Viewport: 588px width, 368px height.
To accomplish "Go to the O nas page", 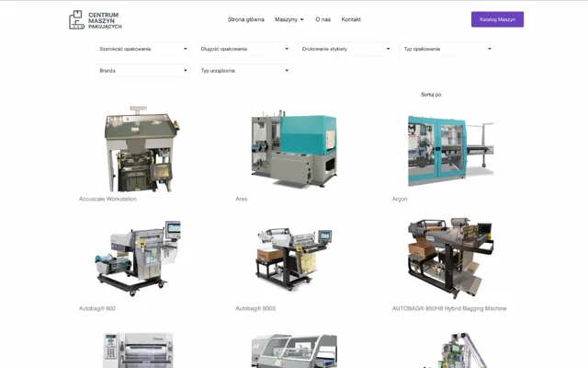I will (322, 19).
